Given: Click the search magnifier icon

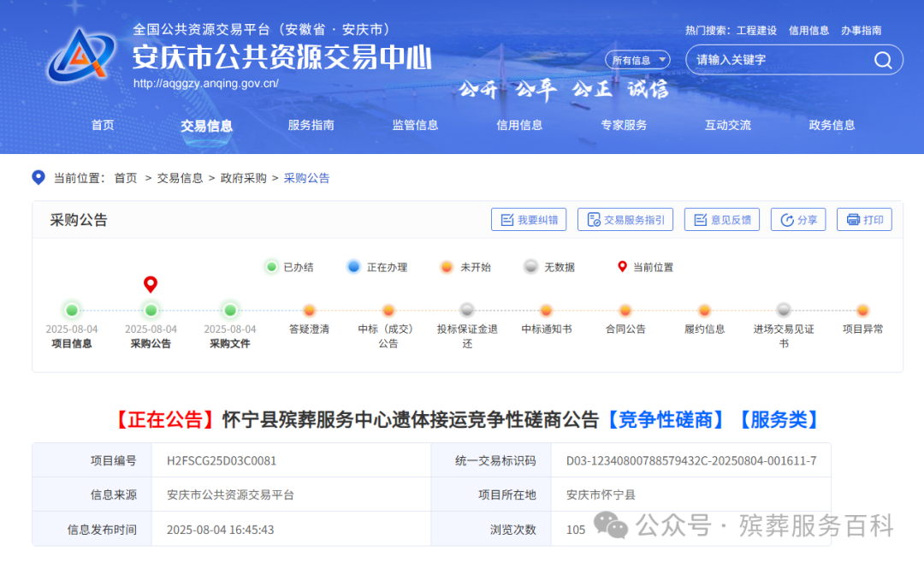Looking at the screenshot, I should (x=883, y=60).
